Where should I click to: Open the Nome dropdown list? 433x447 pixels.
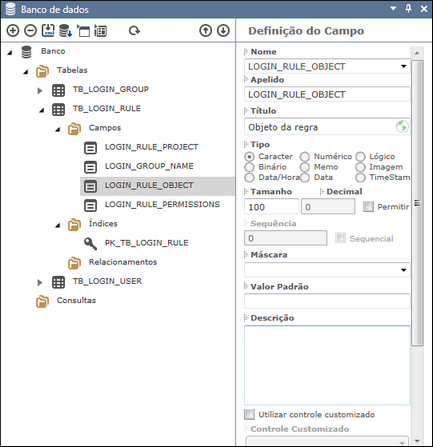[x=403, y=66]
